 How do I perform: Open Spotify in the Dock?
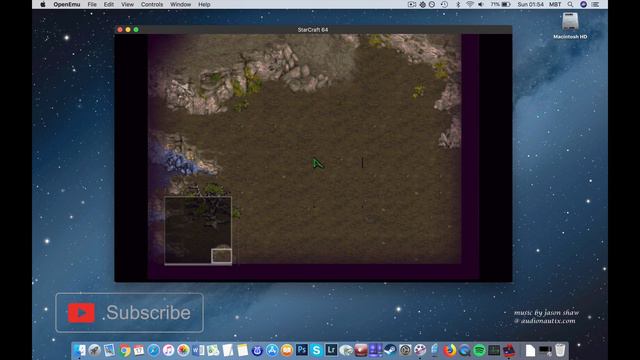coord(479,350)
